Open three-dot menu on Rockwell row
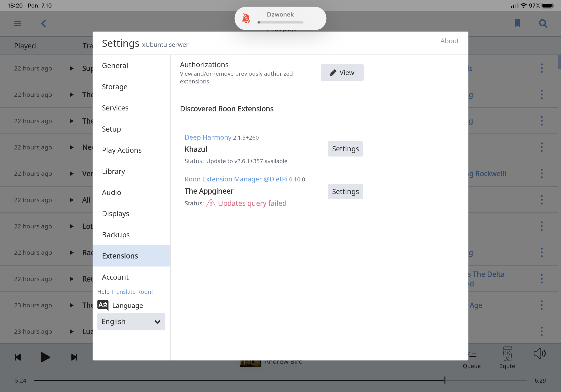The width and height of the screenshot is (561, 392). 542,173
